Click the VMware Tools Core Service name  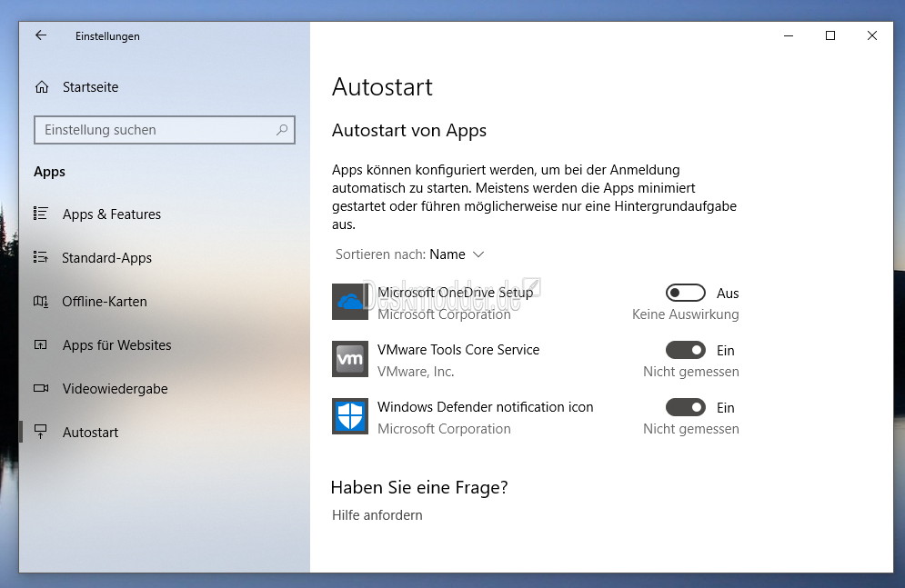click(458, 349)
